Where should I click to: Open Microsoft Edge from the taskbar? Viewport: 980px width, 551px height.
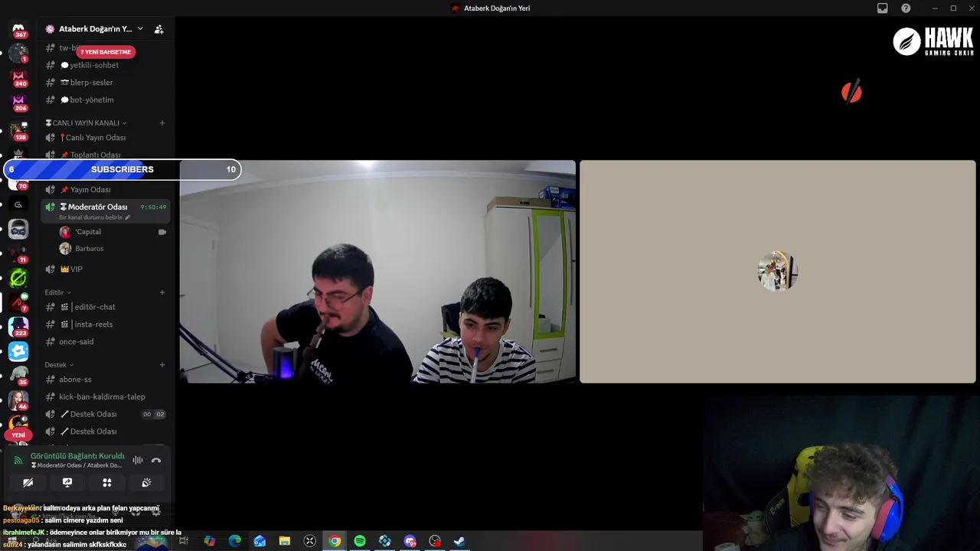coord(235,541)
